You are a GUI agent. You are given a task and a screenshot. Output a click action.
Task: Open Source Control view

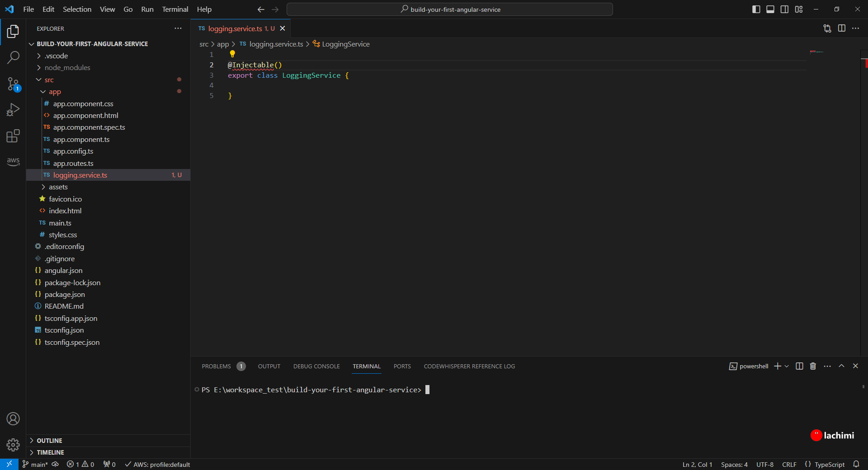(13, 84)
